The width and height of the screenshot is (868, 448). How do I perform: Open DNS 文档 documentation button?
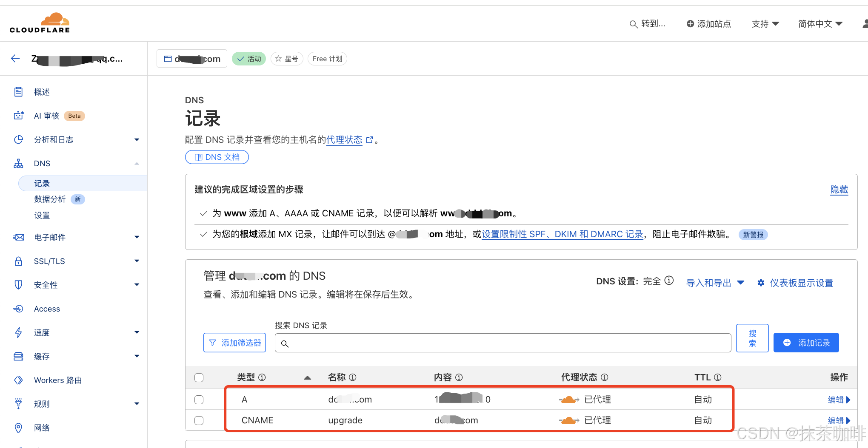click(x=217, y=157)
